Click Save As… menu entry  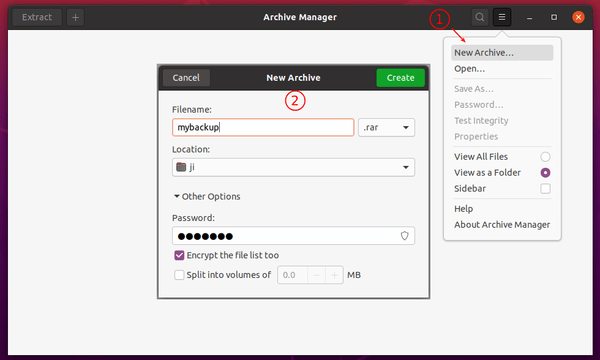tap(502, 89)
